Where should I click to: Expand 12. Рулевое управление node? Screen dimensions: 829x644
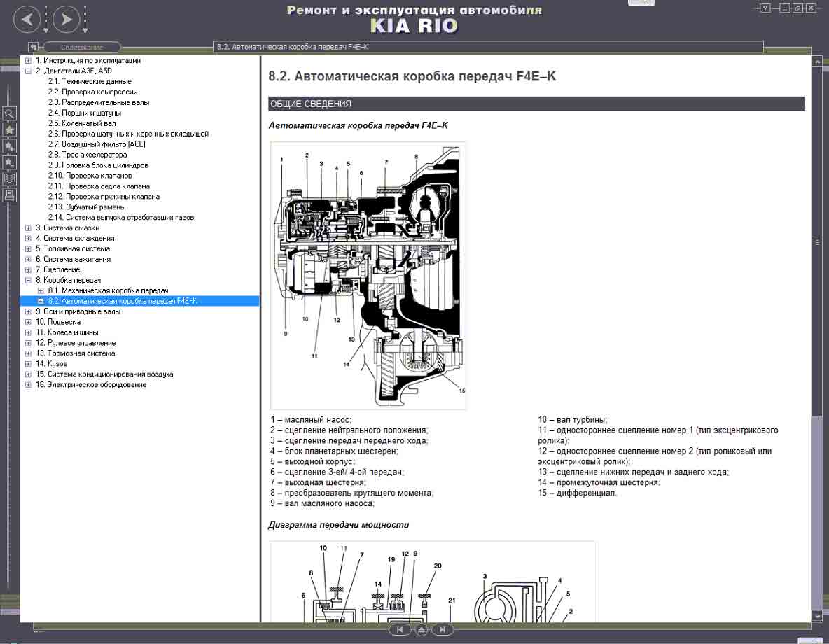tap(28, 344)
